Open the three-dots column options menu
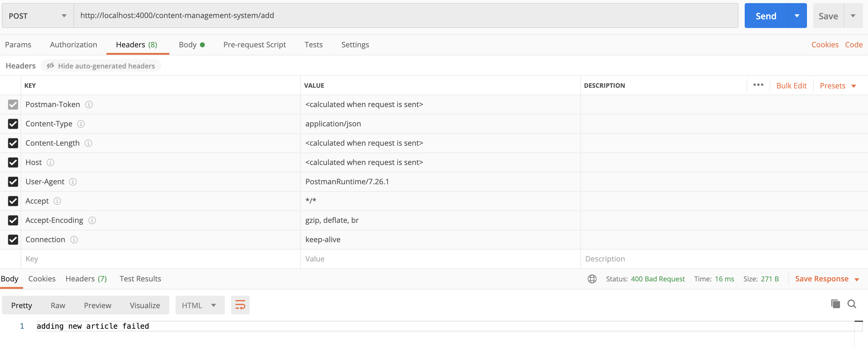The image size is (868, 348). (x=758, y=85)
